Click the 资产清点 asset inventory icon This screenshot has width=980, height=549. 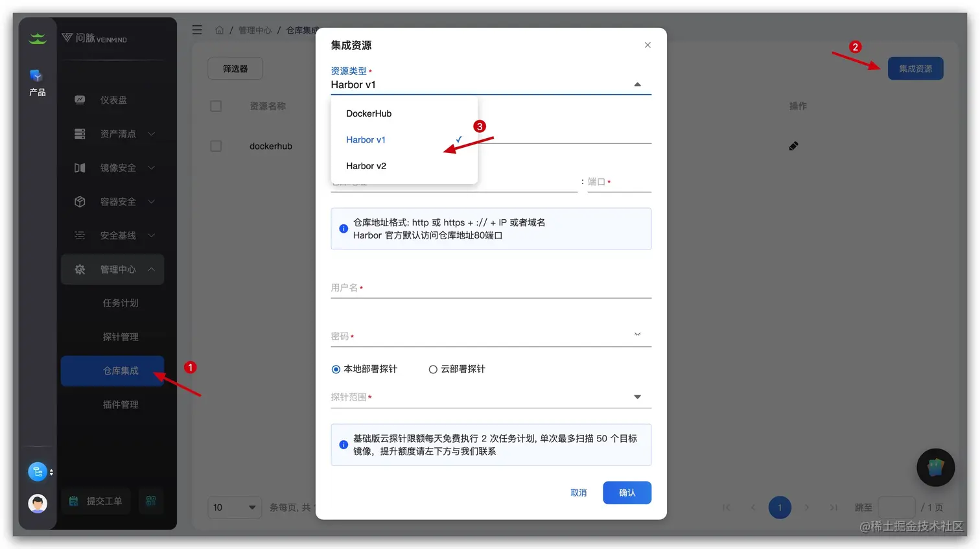80,134
